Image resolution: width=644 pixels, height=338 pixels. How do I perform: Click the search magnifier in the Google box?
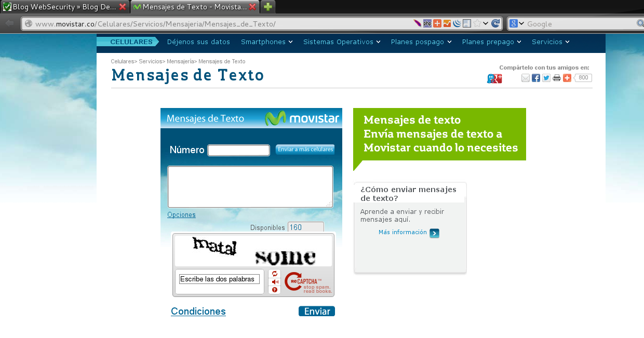point(640,23)
